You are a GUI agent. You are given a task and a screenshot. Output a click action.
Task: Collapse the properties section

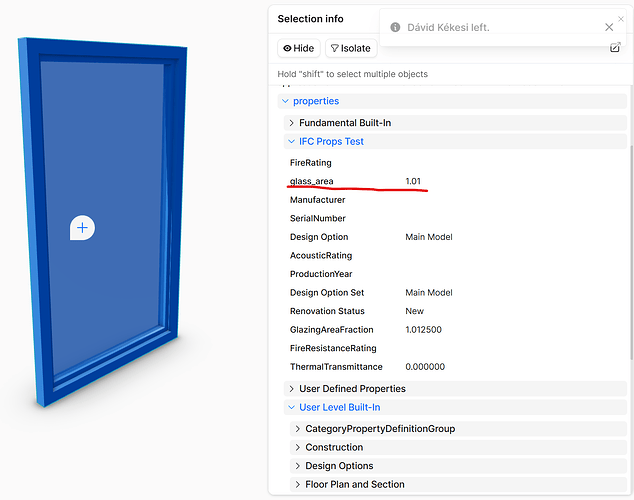tap(452, 101)
